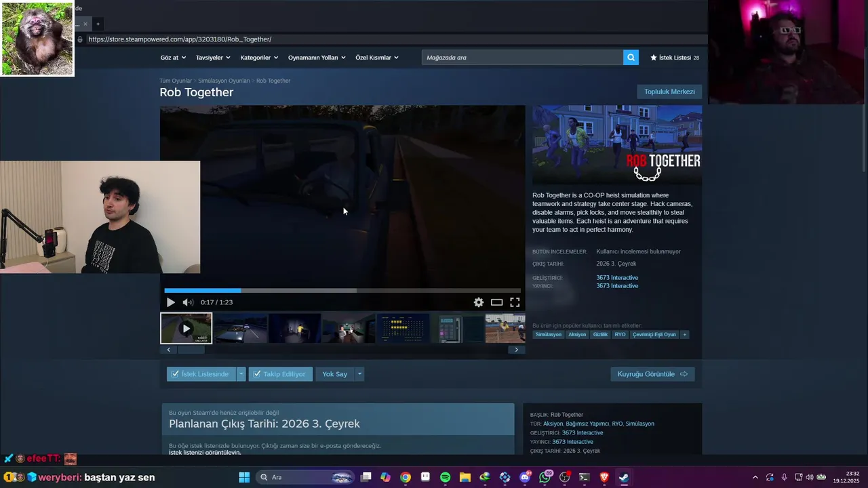Screen dimensions: 868x488
Task: Select the second screenshot thumbnail with car
Action: tap(241, 329)
